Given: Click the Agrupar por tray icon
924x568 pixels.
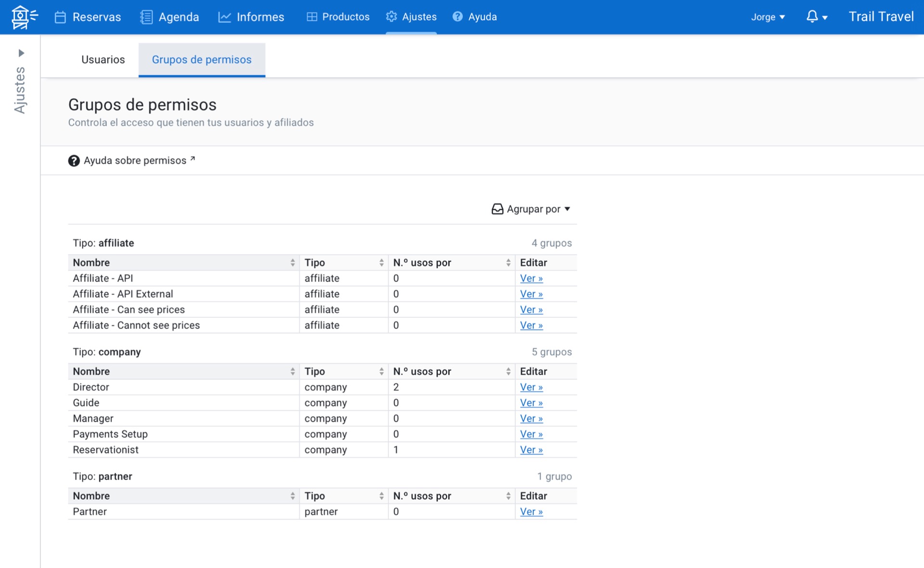Looking at the screenshot, I should (497, 209).
